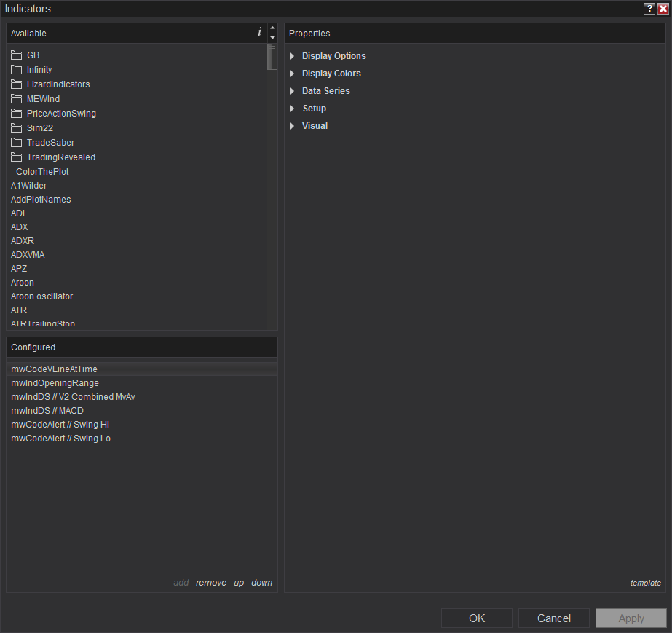Click the info 'i' icon in Available header

pos(259,32)
